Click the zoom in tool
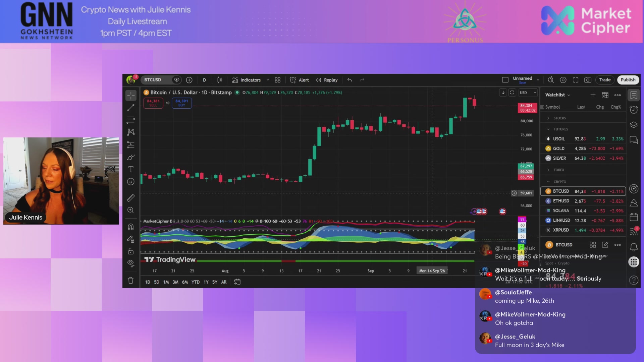Screen dimensions: 644x362 (x=131, y=210)
